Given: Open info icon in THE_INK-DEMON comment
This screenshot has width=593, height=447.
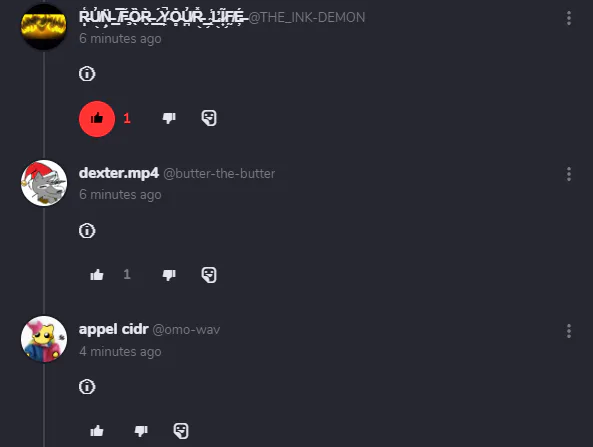Looking at the screenshot, I should point(87,73).
